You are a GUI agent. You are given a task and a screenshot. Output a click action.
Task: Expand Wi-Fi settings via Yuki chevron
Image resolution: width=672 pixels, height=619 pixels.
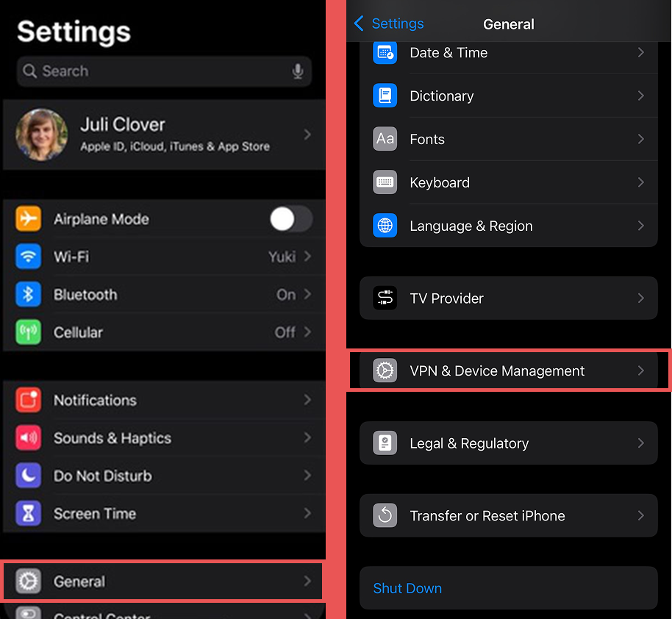point(307,257)
